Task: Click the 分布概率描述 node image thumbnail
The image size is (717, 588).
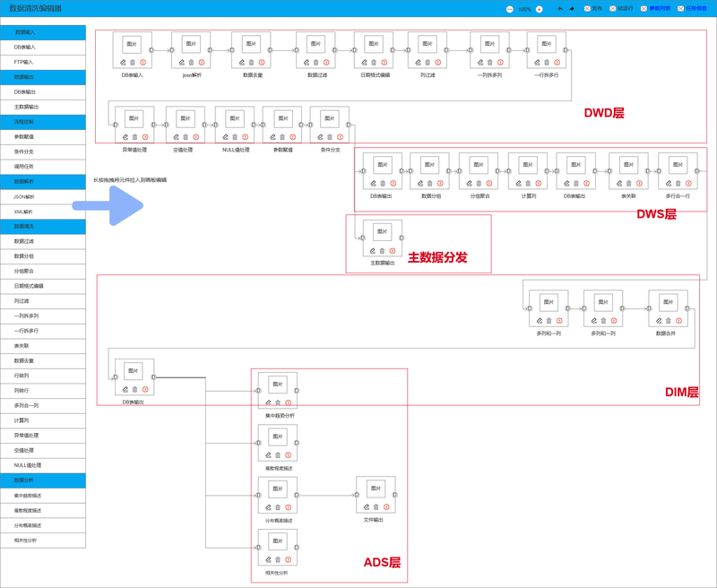Action: (x=278, y=489)
